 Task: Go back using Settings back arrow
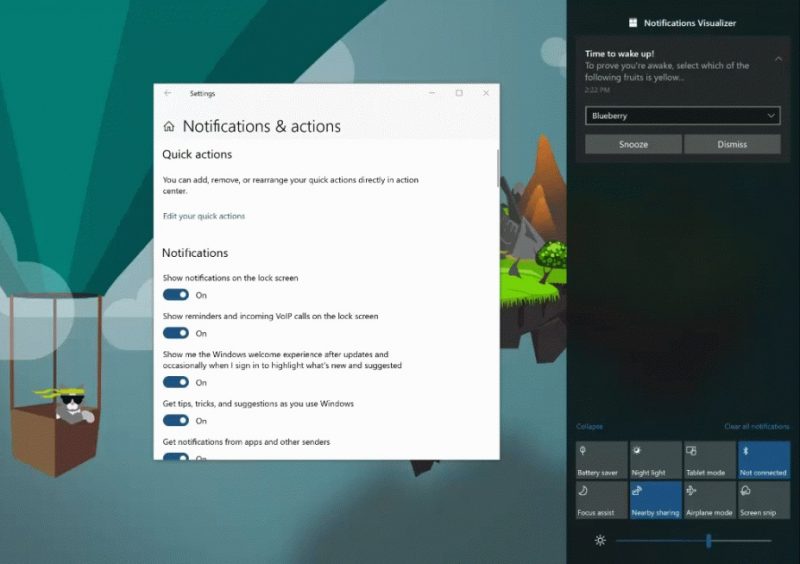167,93
